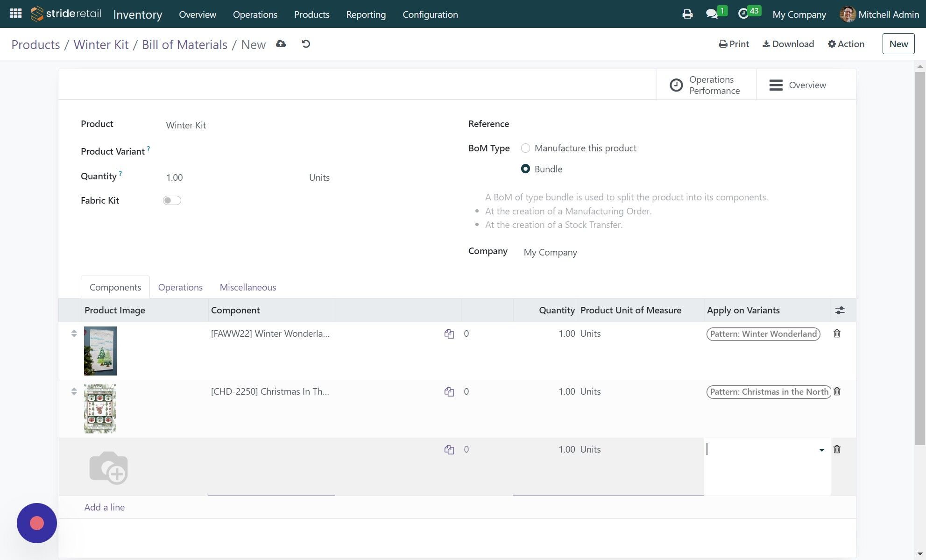
Task: Click the strideretail logo
Action: [66, 14]
